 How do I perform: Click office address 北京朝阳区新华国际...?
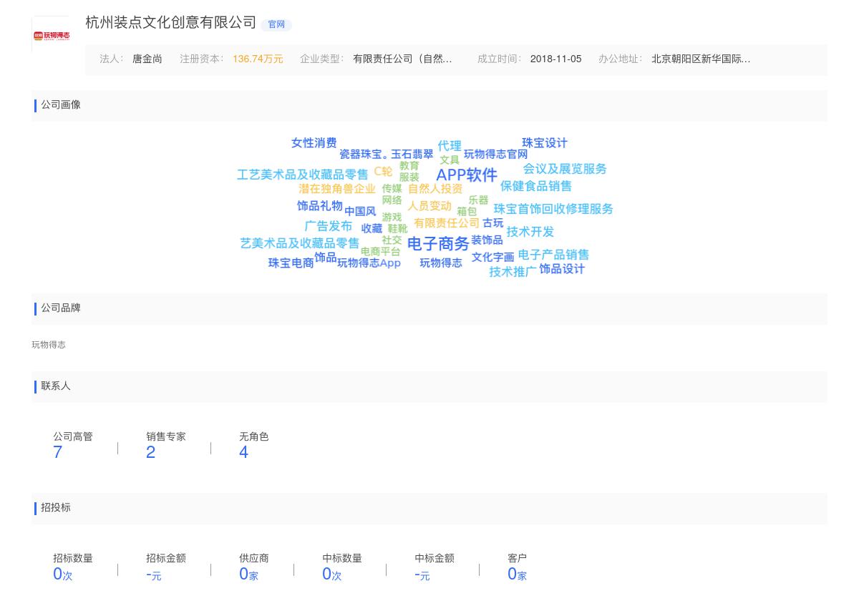point(701,59)
